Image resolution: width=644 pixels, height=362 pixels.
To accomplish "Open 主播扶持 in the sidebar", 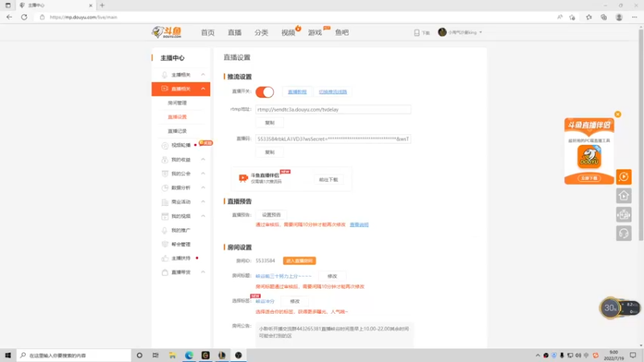I will 180,258.
